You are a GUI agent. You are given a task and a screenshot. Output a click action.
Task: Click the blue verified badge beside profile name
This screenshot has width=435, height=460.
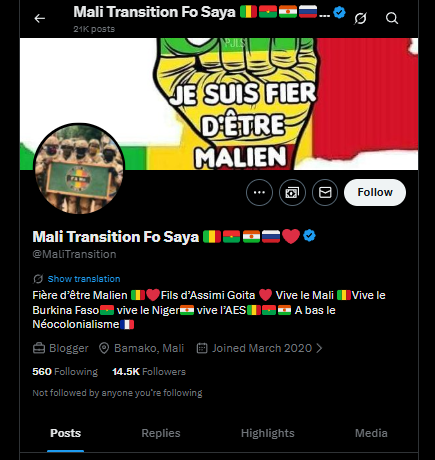tap(309, 236)
